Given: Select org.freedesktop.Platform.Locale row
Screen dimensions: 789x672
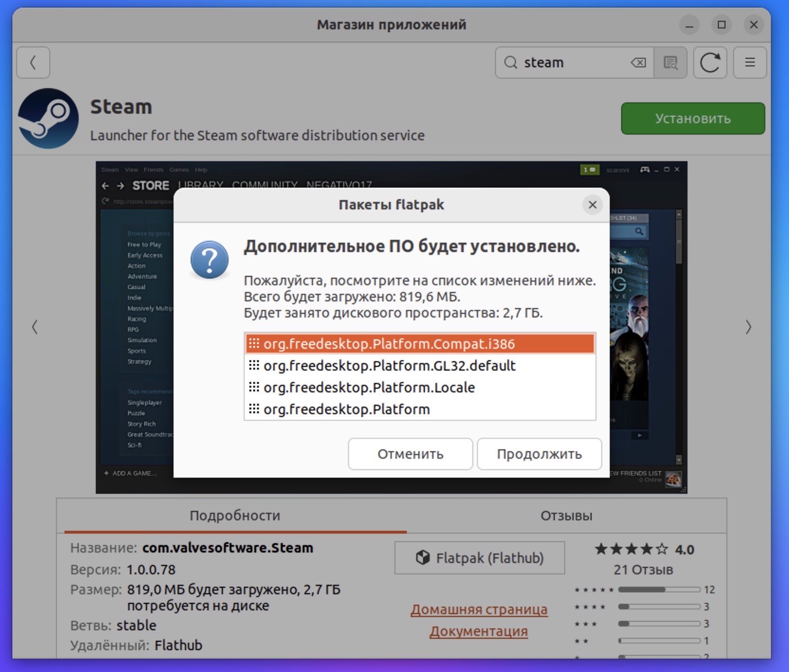Looking at the screenshot, I should coord(420,387).
